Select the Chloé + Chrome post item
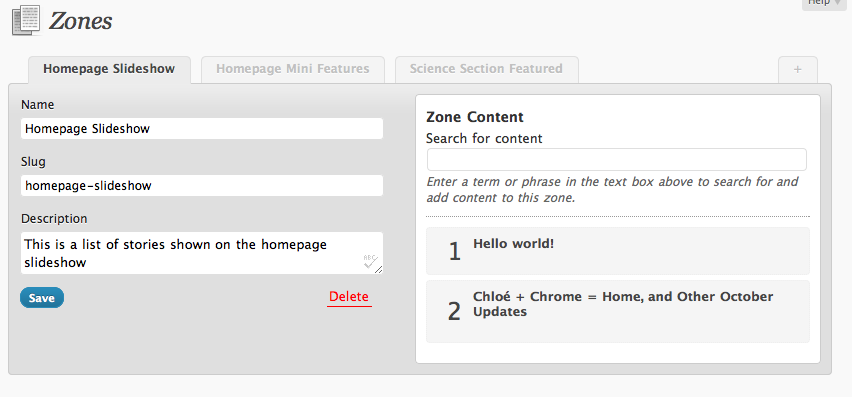This screenshot has height=397, width=852. coord(618,312)
